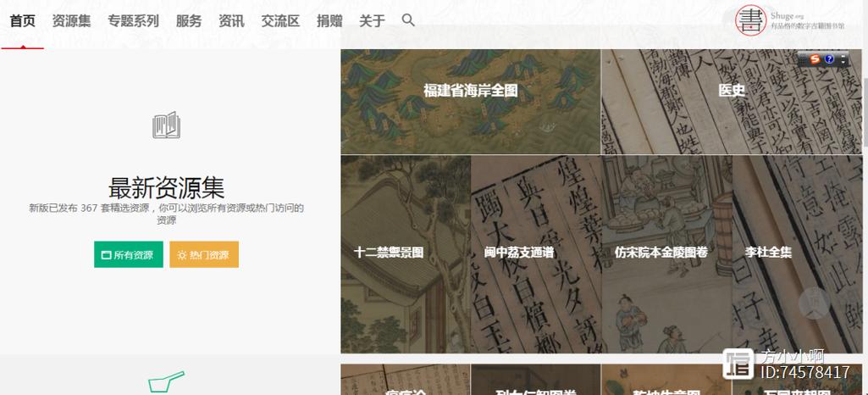Viewport: 868px width, 395px height.
Task: Open the 首页 menu item
Action: coord(23,21)
